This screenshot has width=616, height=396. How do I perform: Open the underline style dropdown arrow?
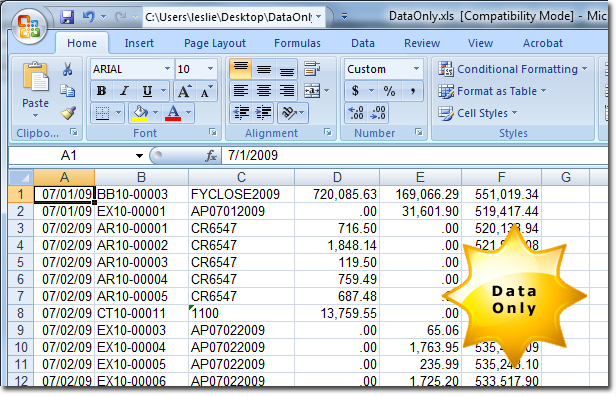163,91
